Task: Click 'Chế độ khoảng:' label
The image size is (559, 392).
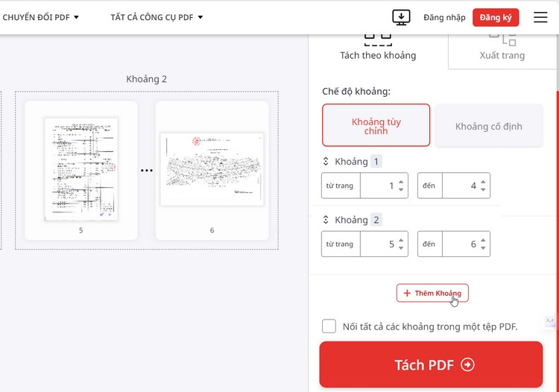Action: (356, 91)
